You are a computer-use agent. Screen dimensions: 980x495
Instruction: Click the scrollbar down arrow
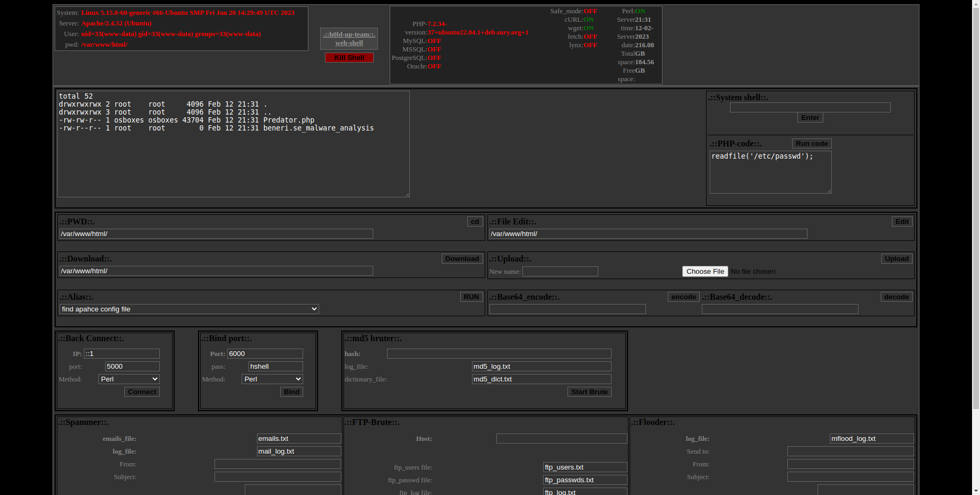(976, 491)
